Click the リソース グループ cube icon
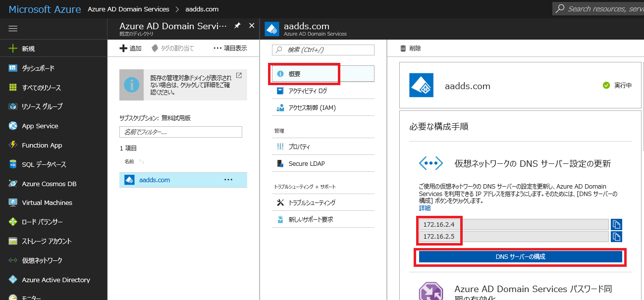Image resolution: width=644 pixels, height=300 pixels. coord(13,106)
